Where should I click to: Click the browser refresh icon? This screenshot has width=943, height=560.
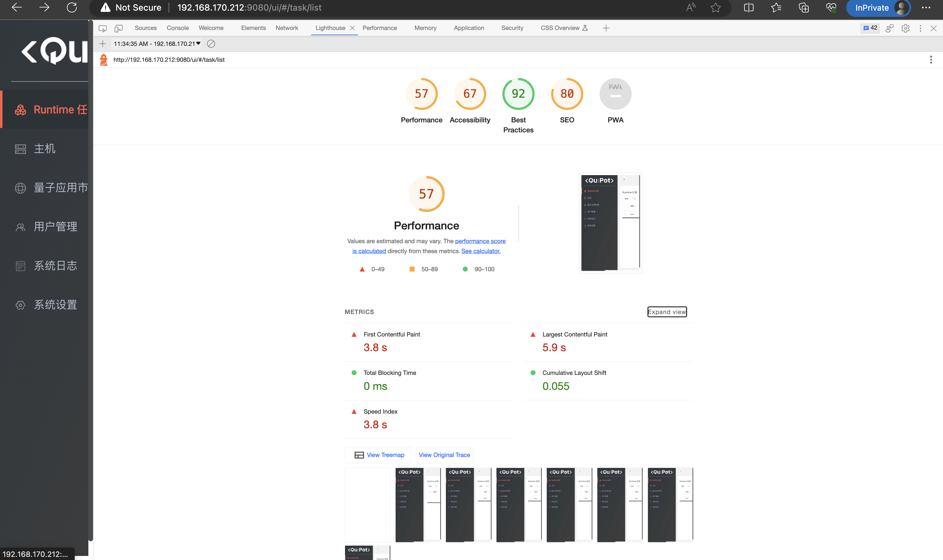point(72,7)
